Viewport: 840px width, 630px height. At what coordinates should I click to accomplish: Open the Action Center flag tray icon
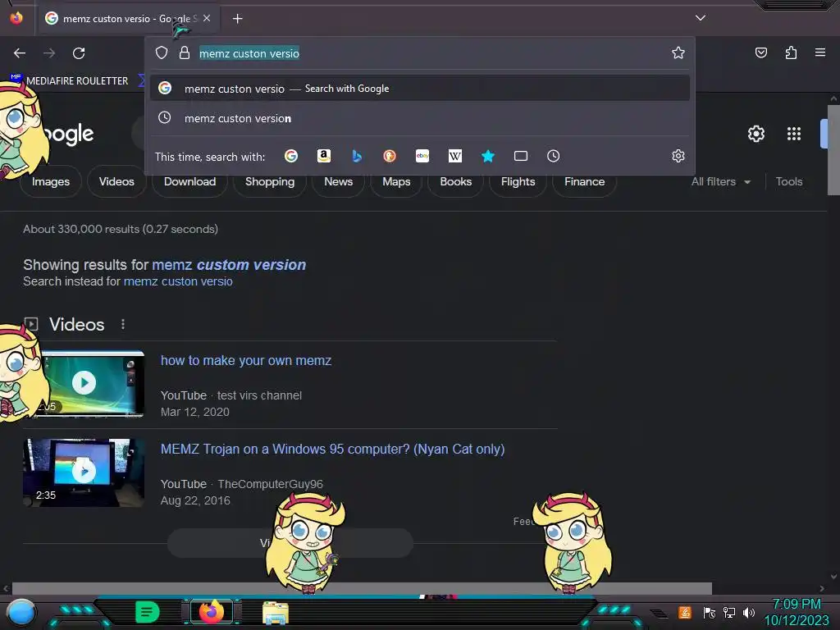[x=709, y=612]
